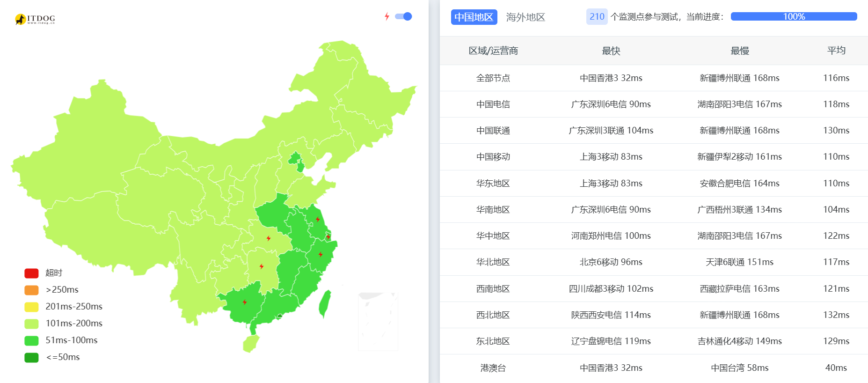Click the 40ms average for 港澳台

(x=836, y=368)
